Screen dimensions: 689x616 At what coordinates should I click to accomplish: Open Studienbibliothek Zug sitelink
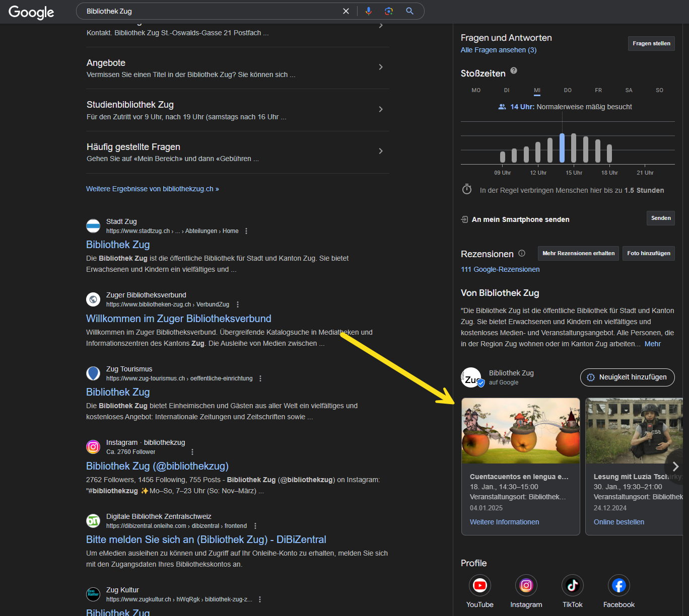(x=130, y=105)
